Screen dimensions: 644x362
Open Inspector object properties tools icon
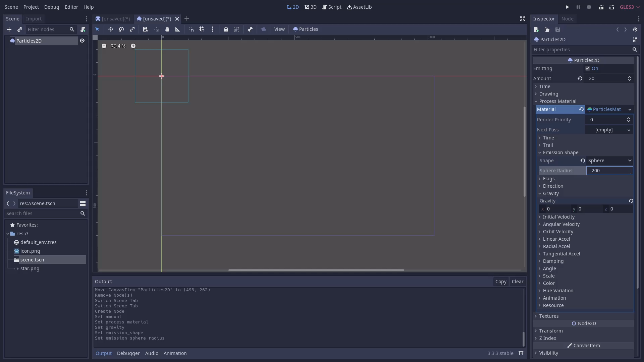coord(635,40)
